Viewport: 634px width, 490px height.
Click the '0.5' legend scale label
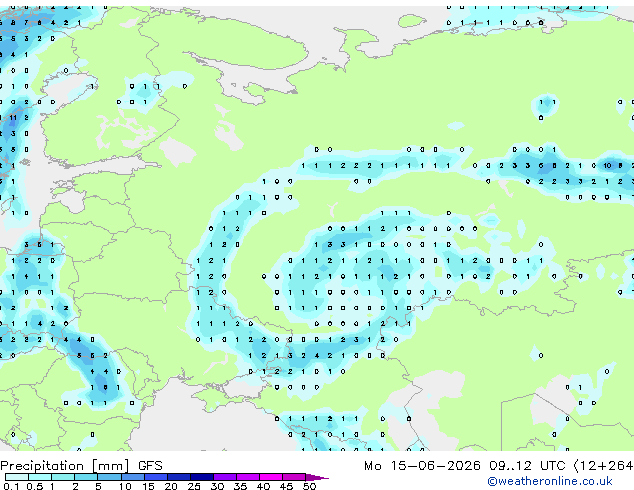tap(35, 486)
